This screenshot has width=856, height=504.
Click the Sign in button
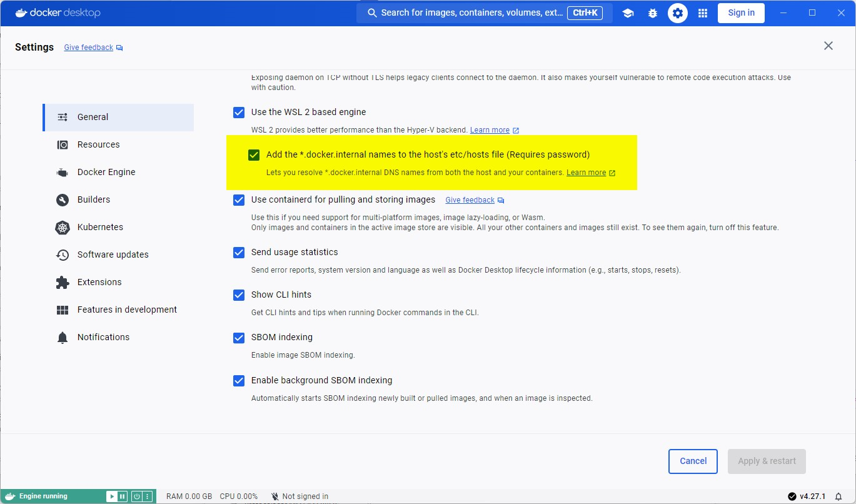click(741, 13)
